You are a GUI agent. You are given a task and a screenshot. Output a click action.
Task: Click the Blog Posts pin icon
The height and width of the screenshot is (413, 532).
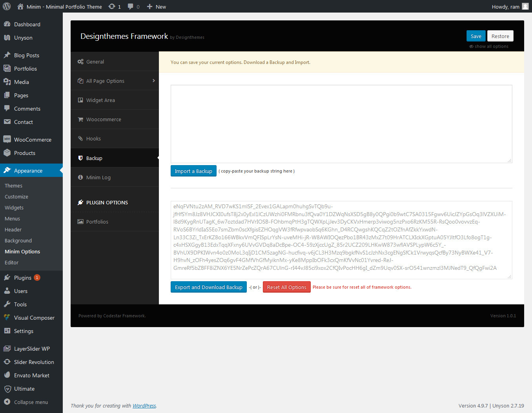click(7, 55)
